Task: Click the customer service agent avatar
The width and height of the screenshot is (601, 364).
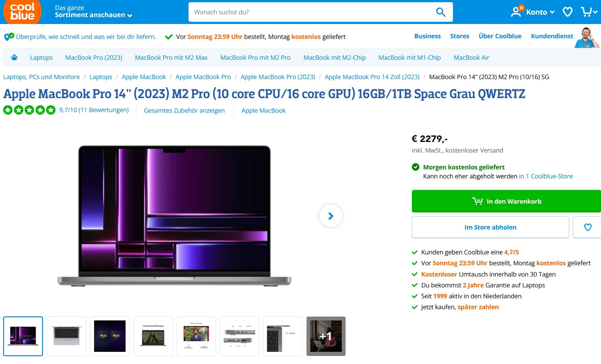Action: (587, 38)
